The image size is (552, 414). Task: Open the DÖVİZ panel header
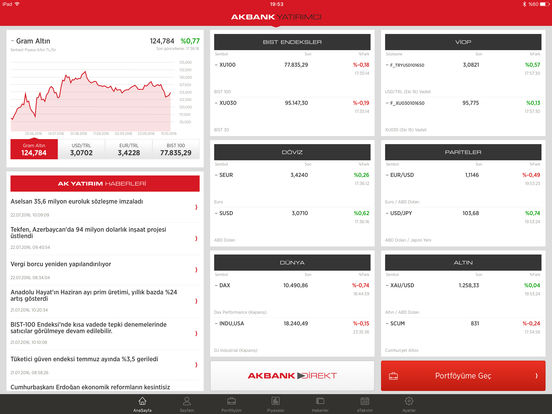pyautogui.click(x=292, y=152)
